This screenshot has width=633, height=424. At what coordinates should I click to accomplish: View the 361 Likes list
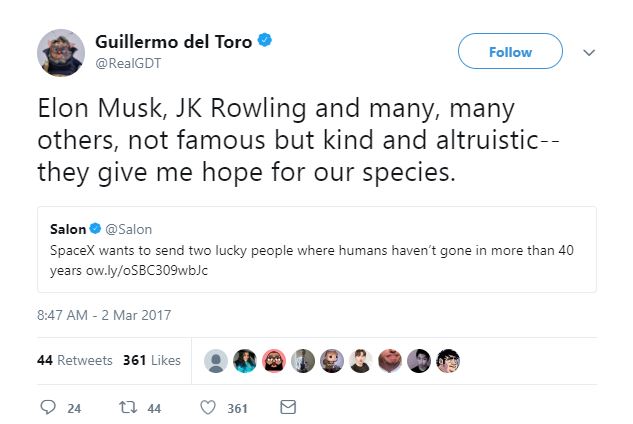pos(151,361)
